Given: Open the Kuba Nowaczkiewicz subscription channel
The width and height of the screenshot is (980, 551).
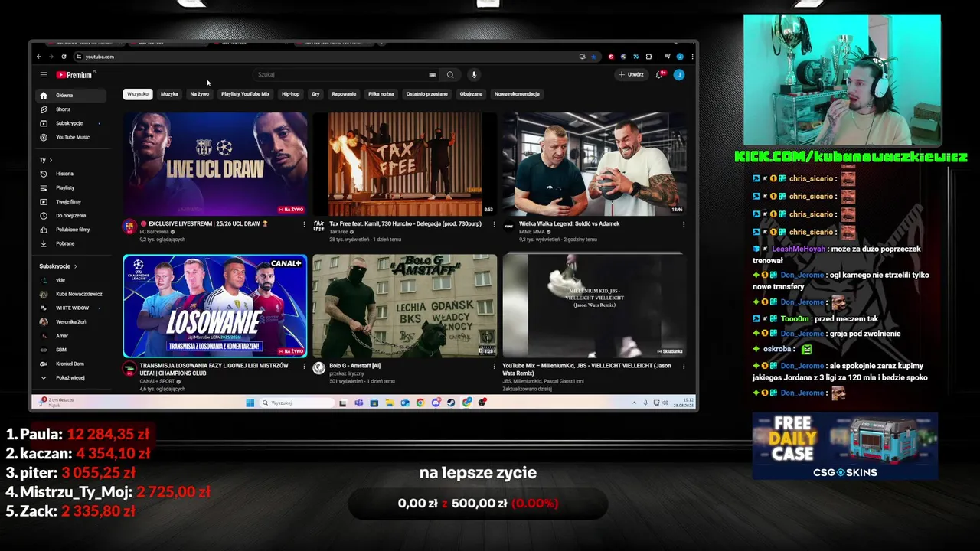Looking at the screenshot, I should click(70, 294).
